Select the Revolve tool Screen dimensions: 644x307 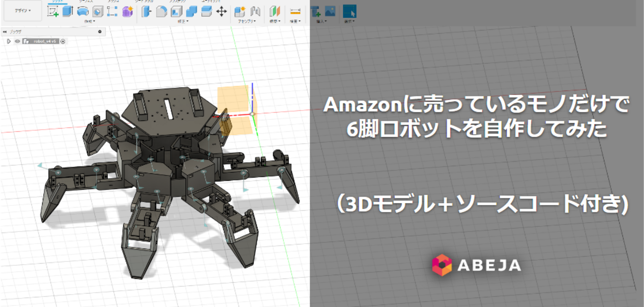pos(83,11)
